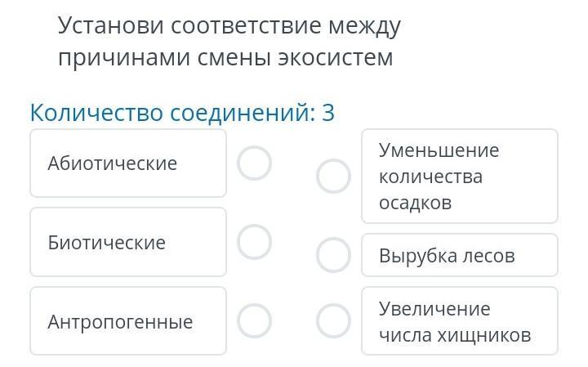Select circle beside Вырубка лесов
This screenshot has width=588, height=367.
coord(333,256)
